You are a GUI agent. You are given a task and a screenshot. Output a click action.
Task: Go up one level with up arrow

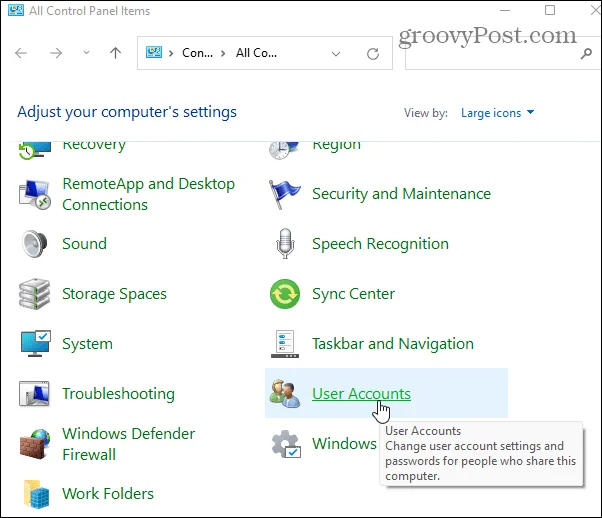[x=116, y=53]
